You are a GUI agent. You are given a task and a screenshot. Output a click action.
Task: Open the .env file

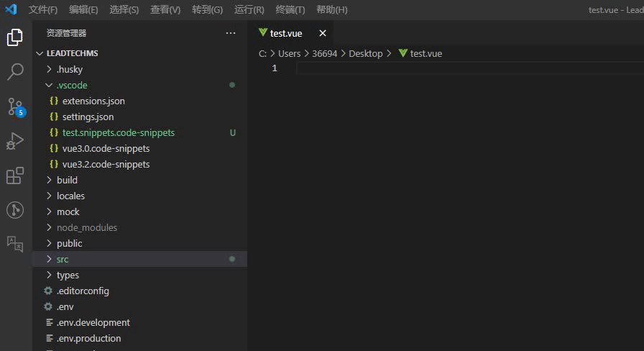(x=139, y=306)
